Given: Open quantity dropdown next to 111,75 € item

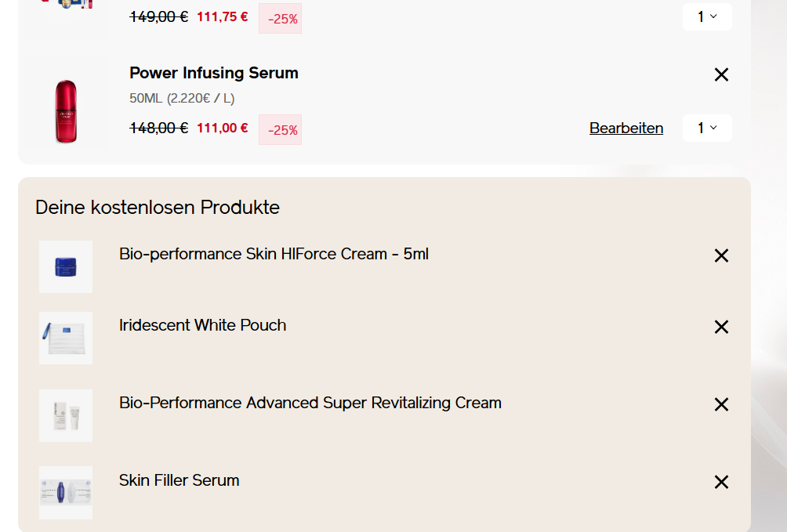Looking at the screenshot, I should (707, 16).
